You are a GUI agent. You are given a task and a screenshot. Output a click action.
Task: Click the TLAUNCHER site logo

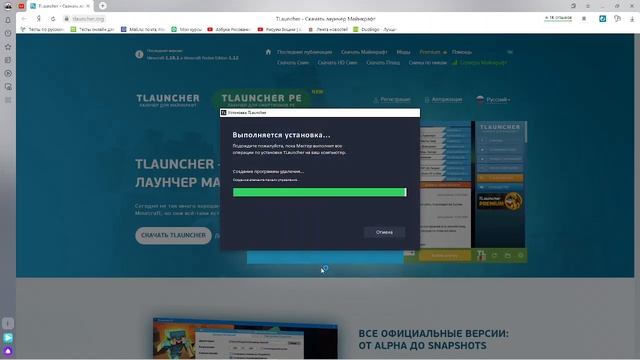168,100
